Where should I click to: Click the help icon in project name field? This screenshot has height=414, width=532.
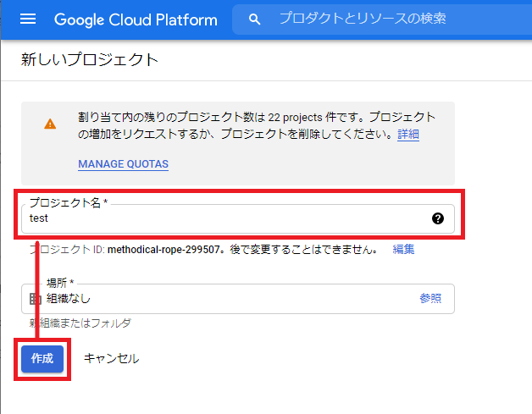pos(438,218)
